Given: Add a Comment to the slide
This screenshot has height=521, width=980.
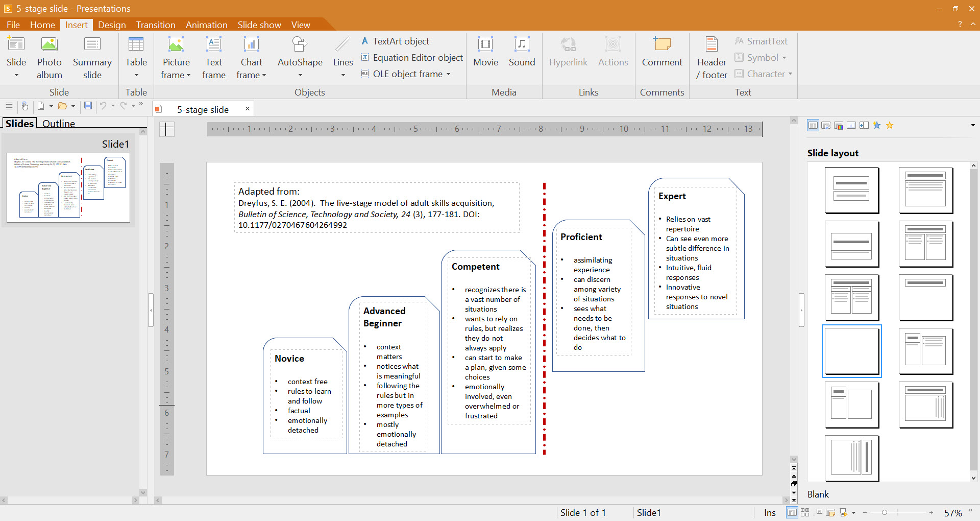Looking at the screenshot, I should [662, 52].
